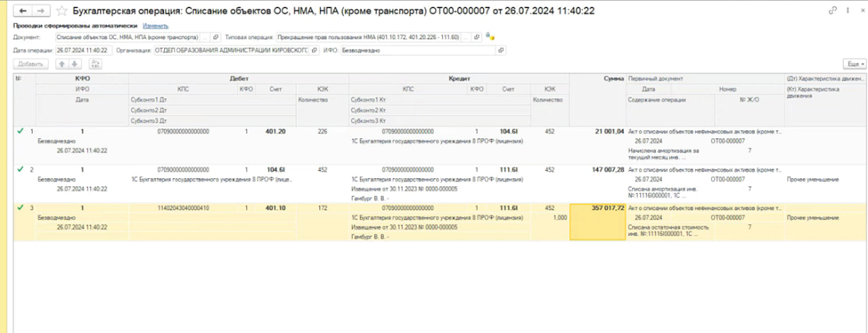
Task: Toggle the green checkmark of entry 2
Action: (20, 169)
